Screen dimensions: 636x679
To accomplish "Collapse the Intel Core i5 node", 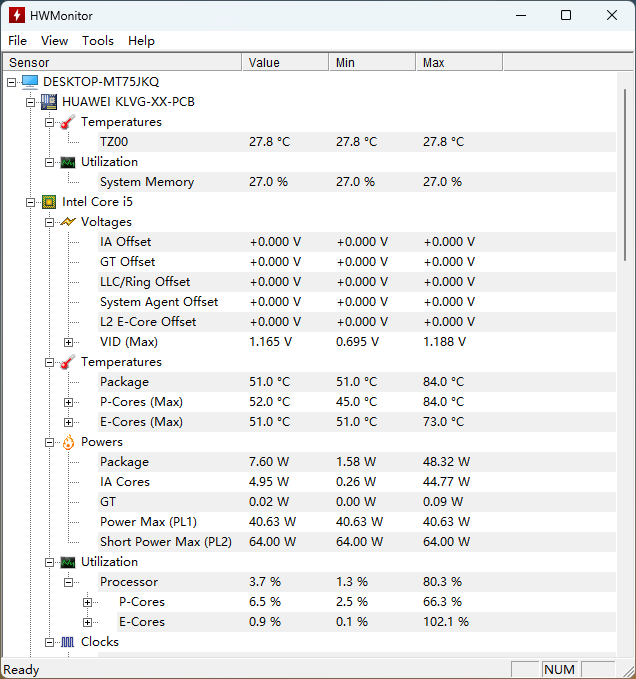I will click(30, 202).
